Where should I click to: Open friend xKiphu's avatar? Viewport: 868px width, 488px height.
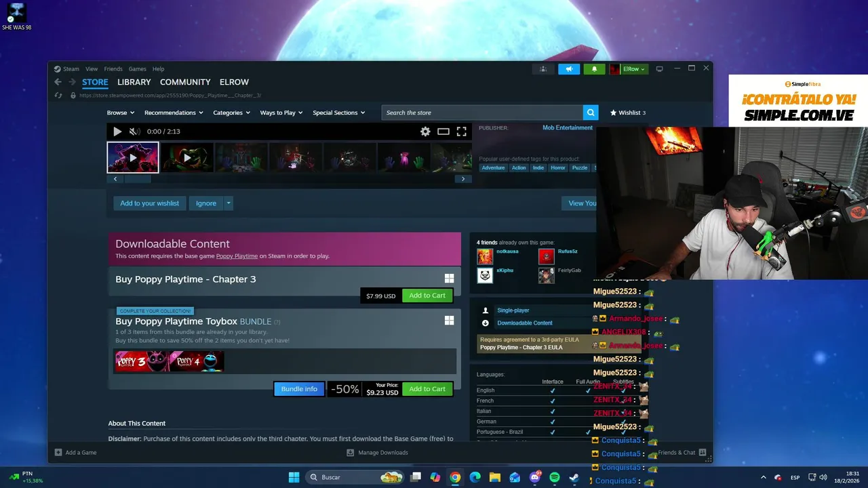485,275
